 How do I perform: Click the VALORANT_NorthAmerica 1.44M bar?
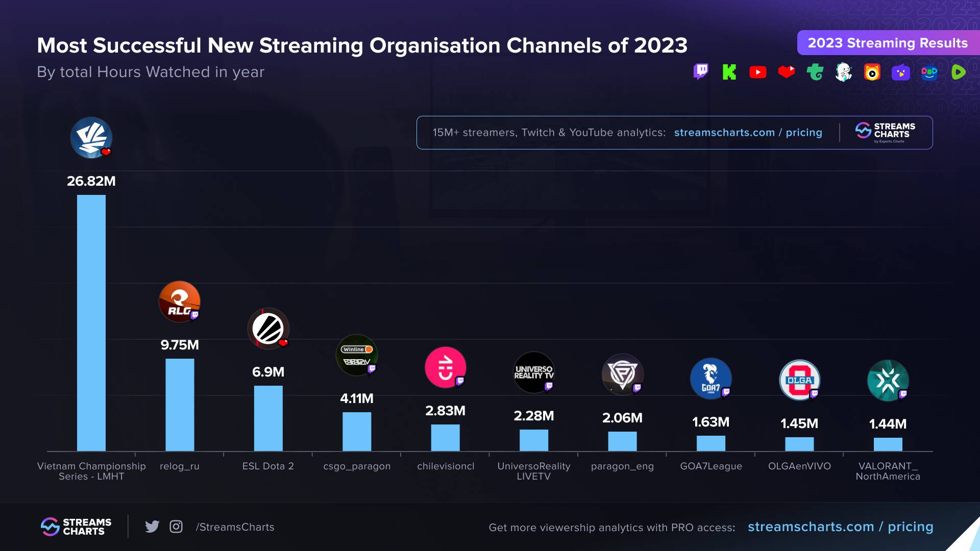pos(888,444)
